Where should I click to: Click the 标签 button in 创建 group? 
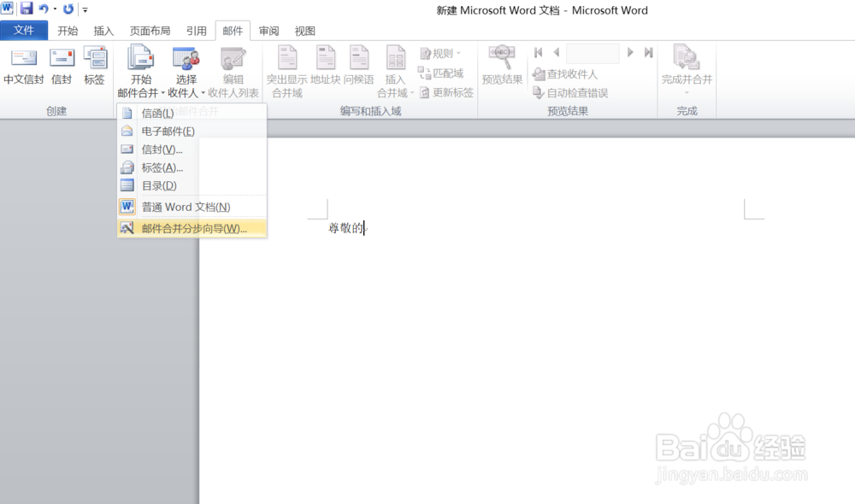point(94,66)
